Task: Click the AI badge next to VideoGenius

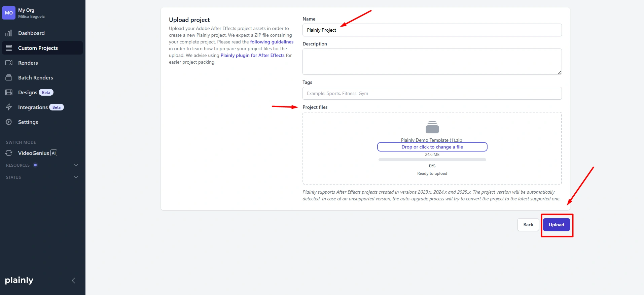Action: [54, 153]
